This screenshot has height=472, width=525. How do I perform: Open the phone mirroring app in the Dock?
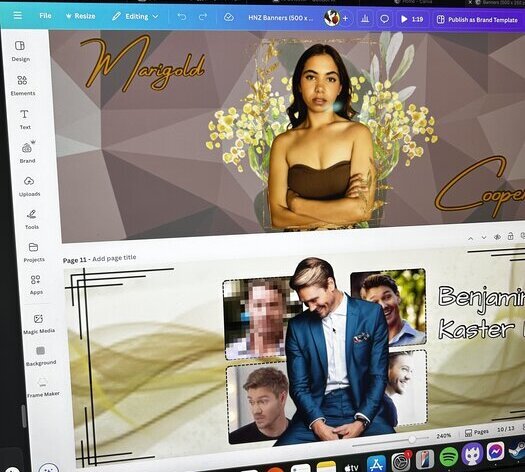(425, 459)
